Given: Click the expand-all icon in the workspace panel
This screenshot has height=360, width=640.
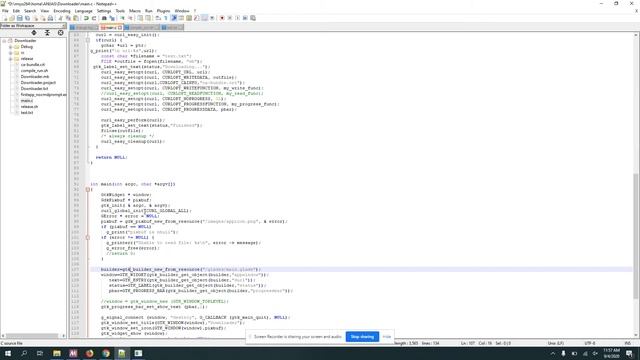Looking at the screenshot, I should coord(34,33).
